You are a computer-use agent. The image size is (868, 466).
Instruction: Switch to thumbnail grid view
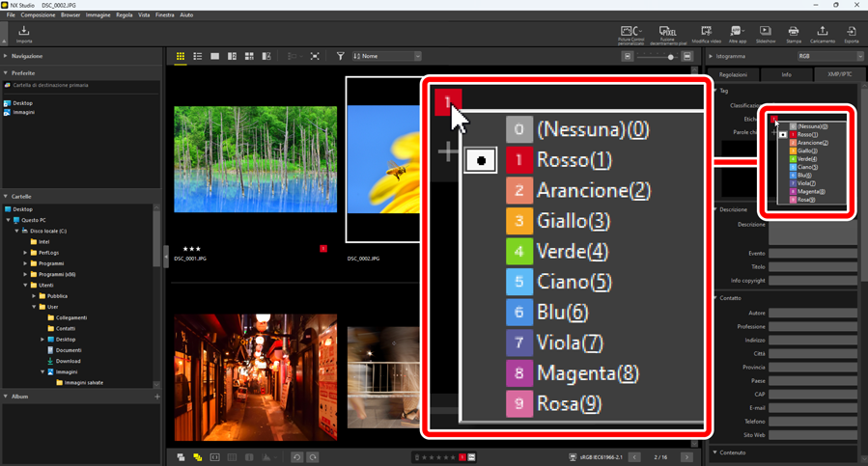point(181,57)
